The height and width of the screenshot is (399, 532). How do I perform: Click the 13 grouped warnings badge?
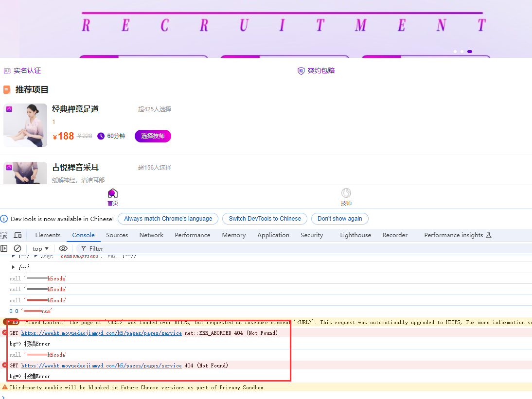click(x=11, y=322)
